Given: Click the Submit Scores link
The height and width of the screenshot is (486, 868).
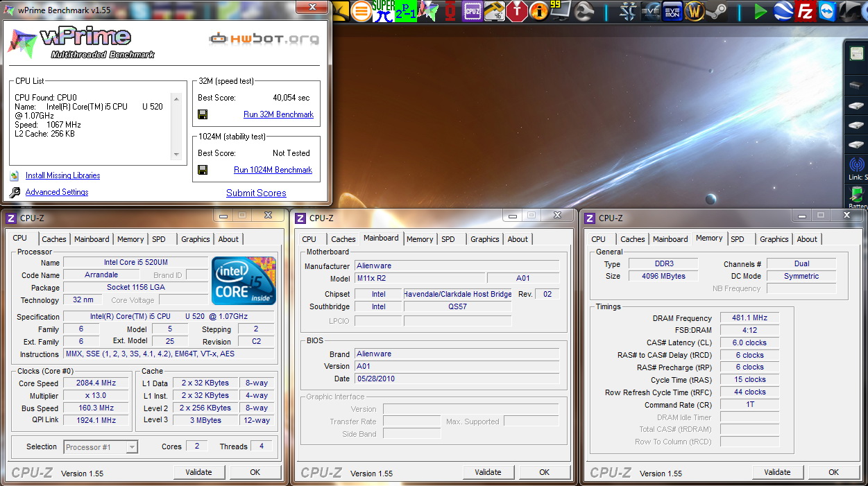Looking at the screenshot, I should pos(256,193).
